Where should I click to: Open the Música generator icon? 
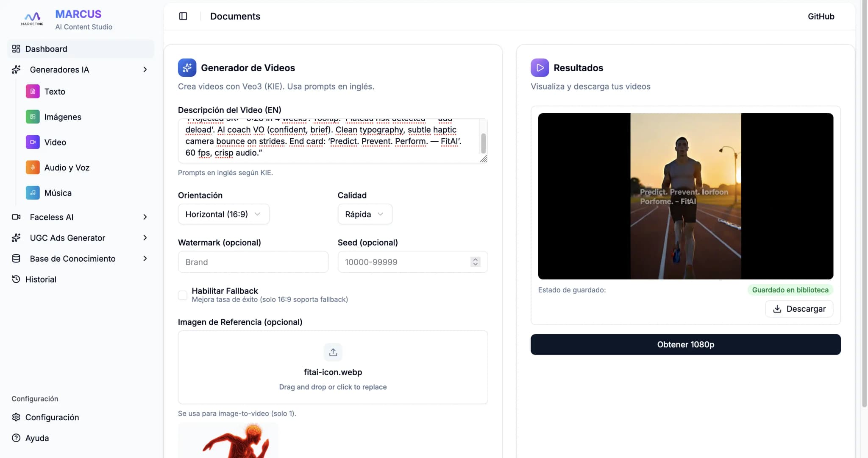[33, 193]
